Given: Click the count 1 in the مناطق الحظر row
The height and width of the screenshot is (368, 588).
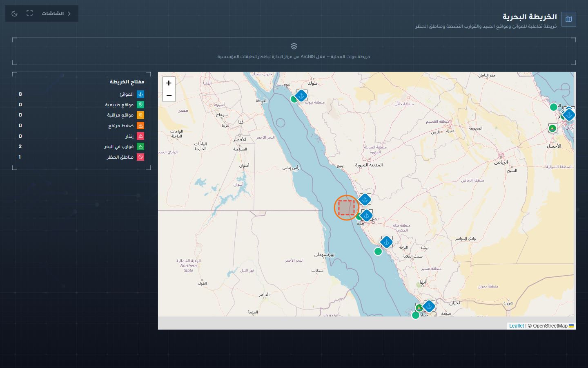Looking at the screenshot, I should tap(20, 157).
